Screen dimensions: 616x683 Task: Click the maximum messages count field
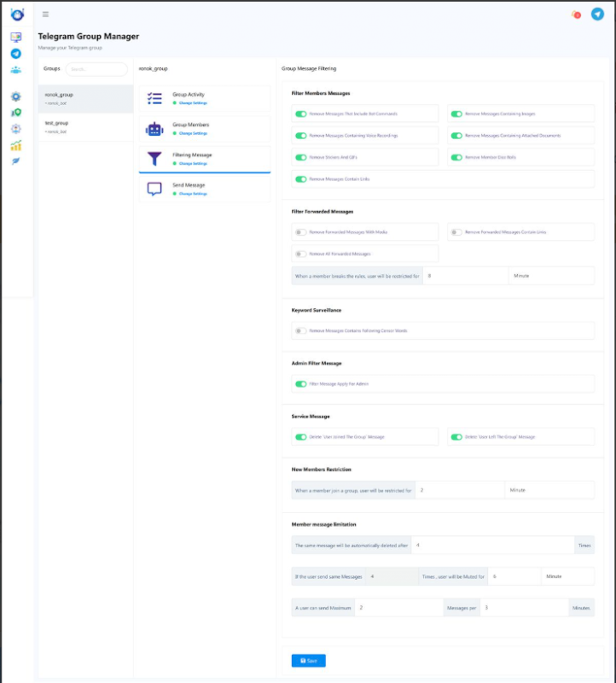(x=399, y=608)
